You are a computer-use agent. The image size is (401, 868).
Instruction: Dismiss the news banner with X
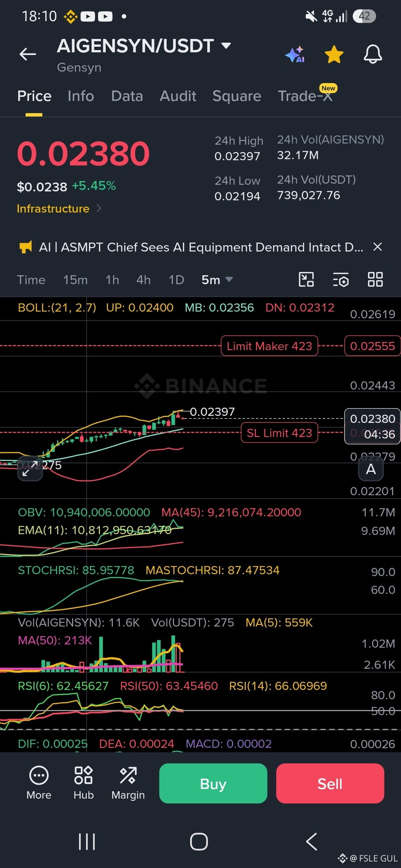(x=377, y=247)
